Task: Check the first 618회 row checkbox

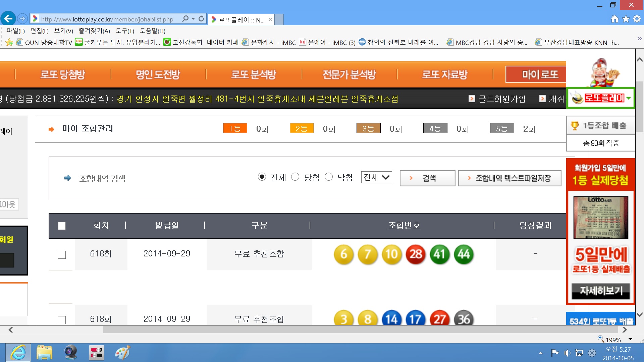Action: (62, 255)
